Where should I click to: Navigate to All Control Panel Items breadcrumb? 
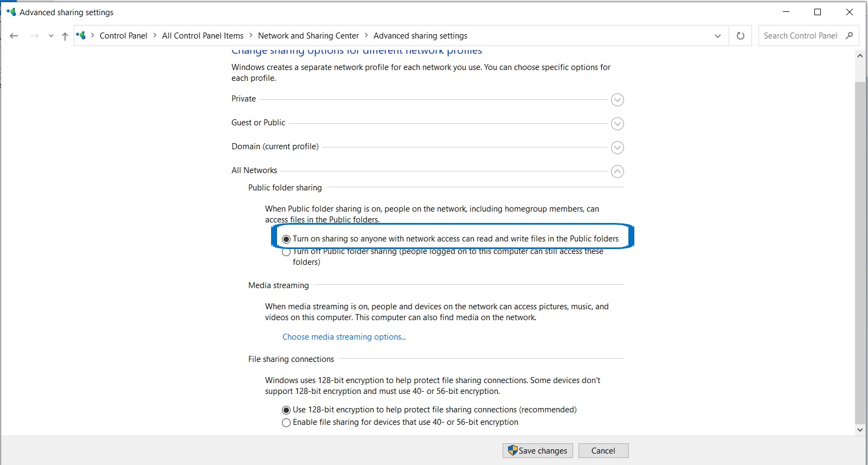tap(202, 36)
